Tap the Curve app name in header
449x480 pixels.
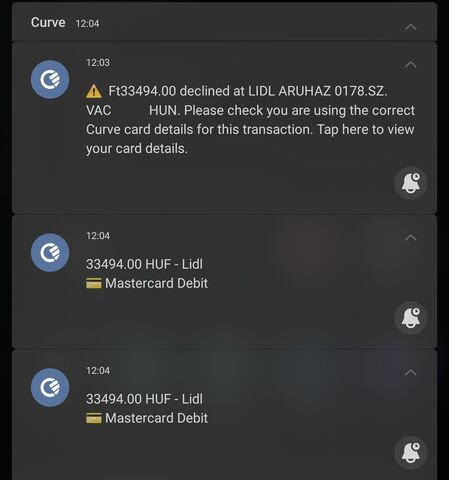48,22
